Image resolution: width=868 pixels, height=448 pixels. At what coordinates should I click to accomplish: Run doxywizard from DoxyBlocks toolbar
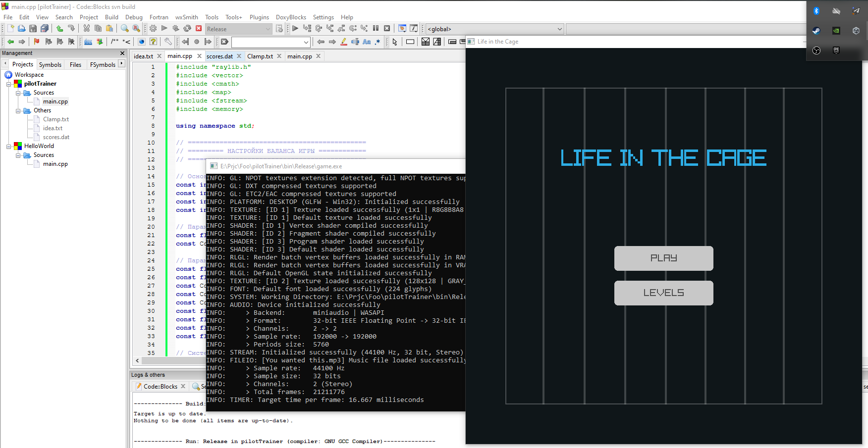pos(88,42)
